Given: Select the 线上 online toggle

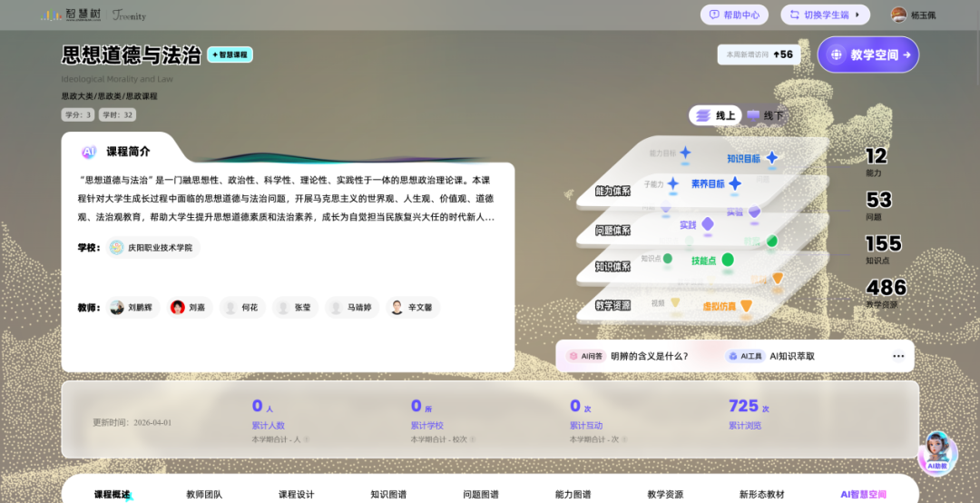Looking at the screenshot, I should tap(716, 115).
